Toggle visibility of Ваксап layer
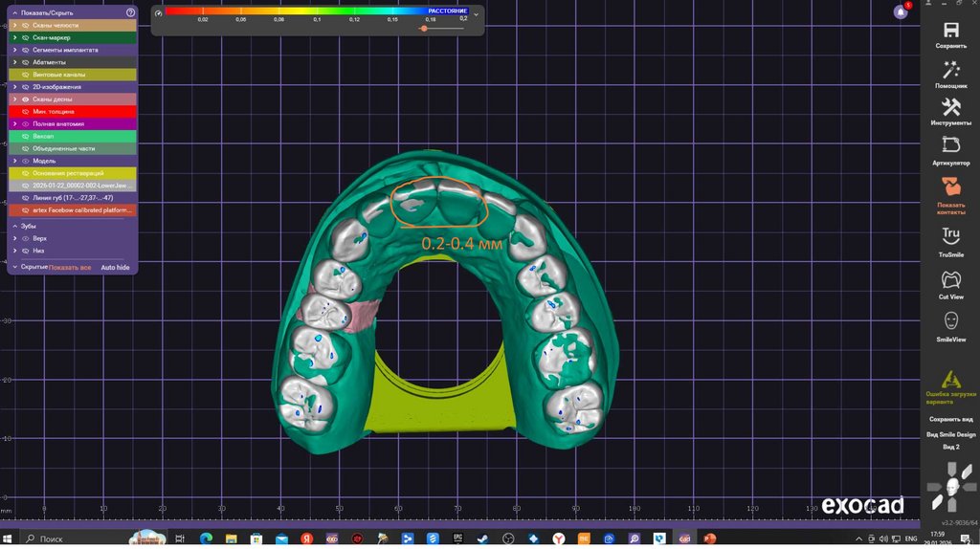 [x=26, y=136]
